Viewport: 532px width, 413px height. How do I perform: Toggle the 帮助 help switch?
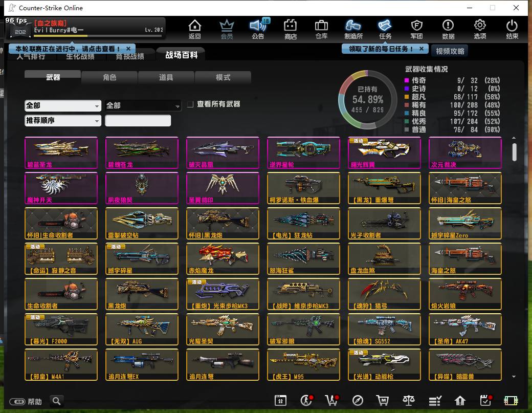17,402
